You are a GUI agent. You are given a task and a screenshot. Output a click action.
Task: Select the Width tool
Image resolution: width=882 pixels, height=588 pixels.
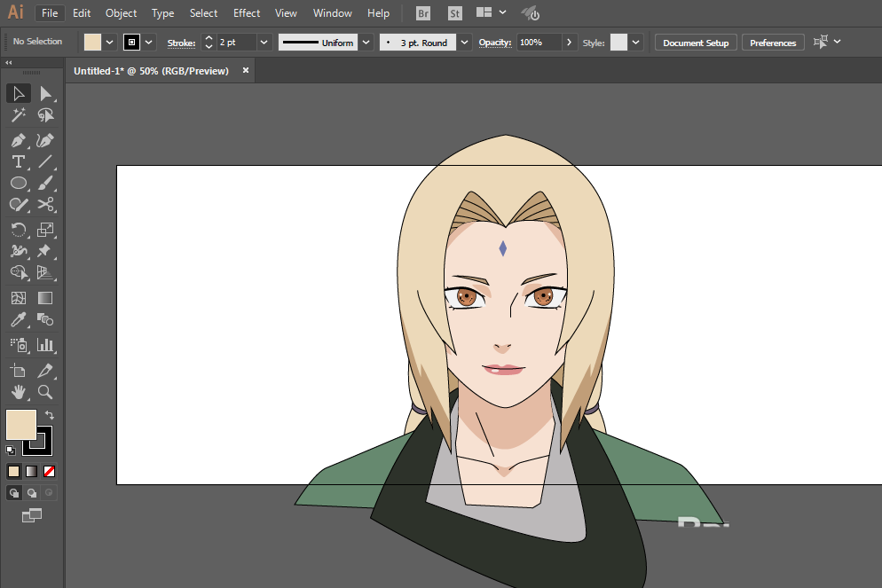[19, 251]
